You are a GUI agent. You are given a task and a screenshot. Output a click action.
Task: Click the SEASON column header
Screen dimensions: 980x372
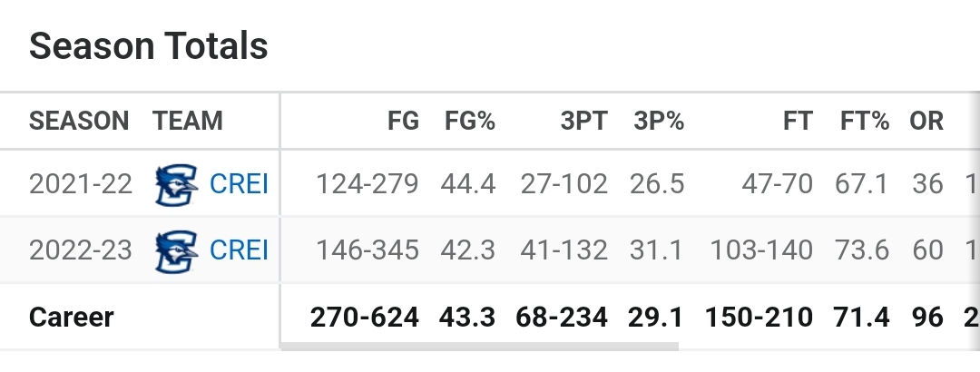(x=79, y=121)
